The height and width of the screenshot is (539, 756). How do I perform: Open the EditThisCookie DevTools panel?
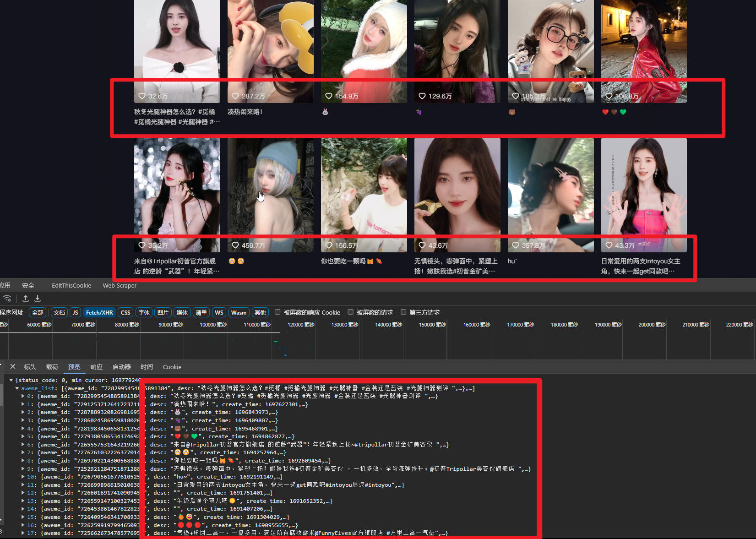tap(71, 285)
